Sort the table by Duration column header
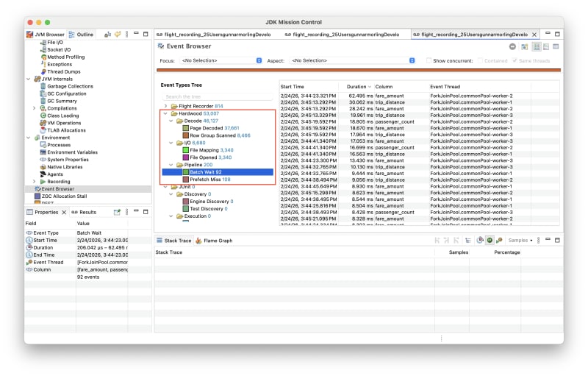This screenshot has width=588, height=376. pyautogui.click(x=356, y=87)
